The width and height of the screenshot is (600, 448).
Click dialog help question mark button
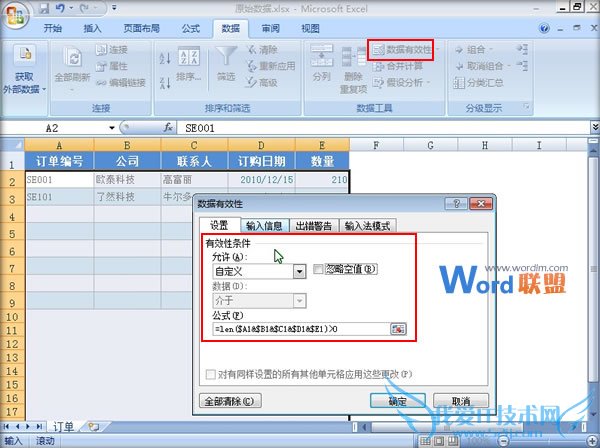(456, 204)
